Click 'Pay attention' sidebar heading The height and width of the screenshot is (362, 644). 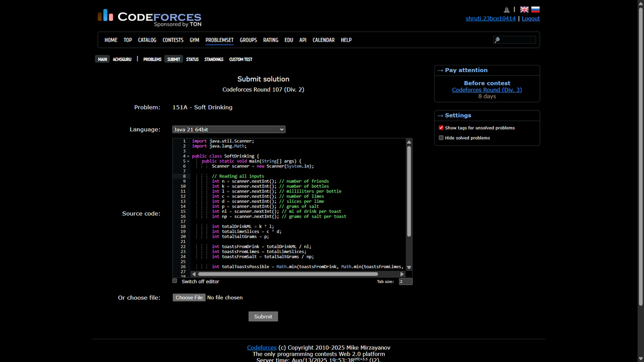coord(466,70)
